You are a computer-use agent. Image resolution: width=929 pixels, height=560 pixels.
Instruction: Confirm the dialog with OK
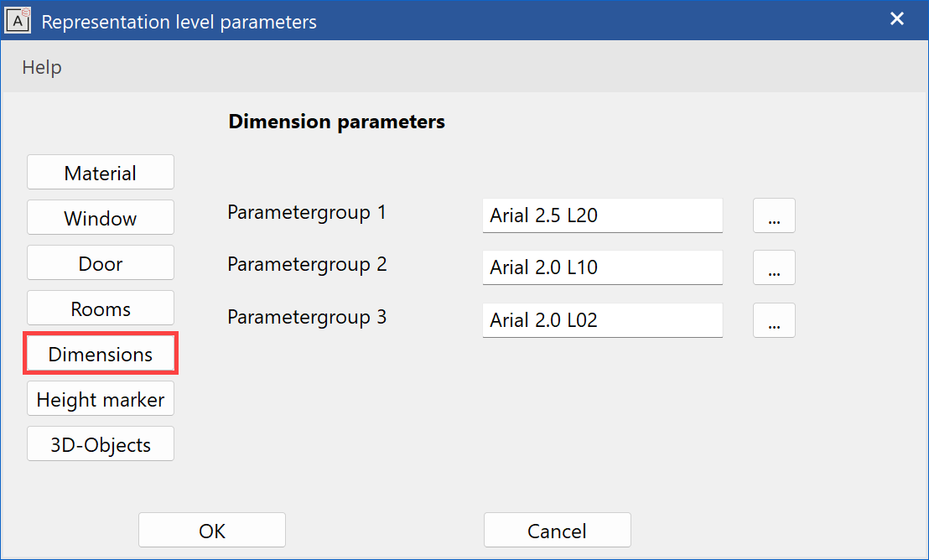click(x=212, y=531)
